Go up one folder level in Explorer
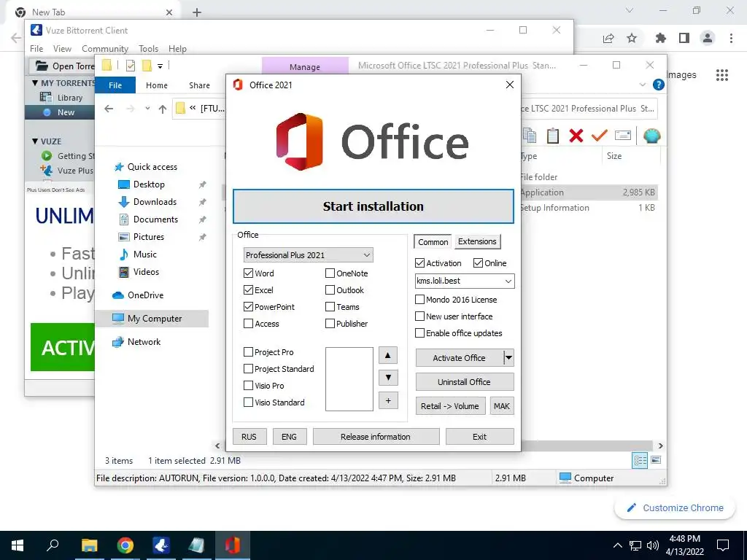 163,109
